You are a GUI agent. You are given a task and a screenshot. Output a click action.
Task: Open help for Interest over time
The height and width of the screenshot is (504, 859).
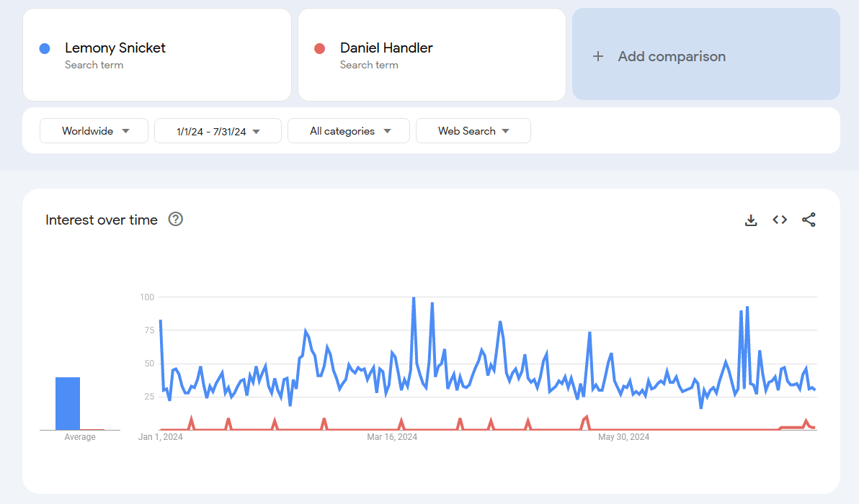(175, 220)
